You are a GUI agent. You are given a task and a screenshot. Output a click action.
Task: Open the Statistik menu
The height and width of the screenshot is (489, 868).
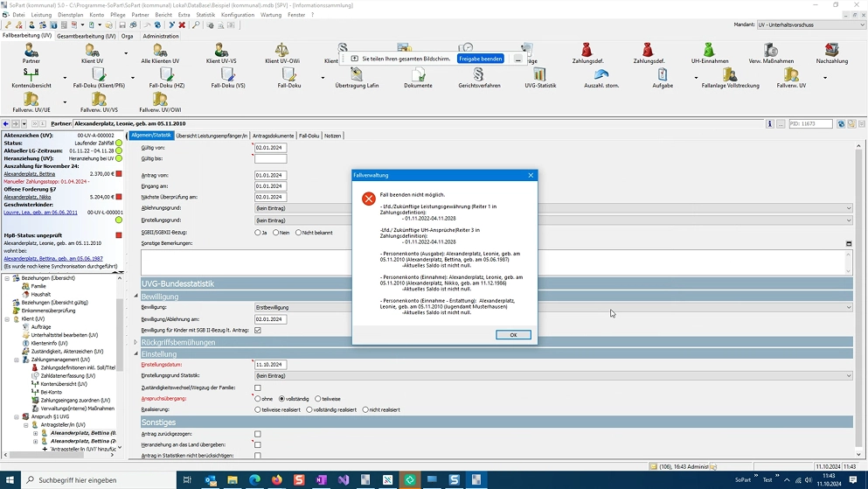click(x=205, y=15)
